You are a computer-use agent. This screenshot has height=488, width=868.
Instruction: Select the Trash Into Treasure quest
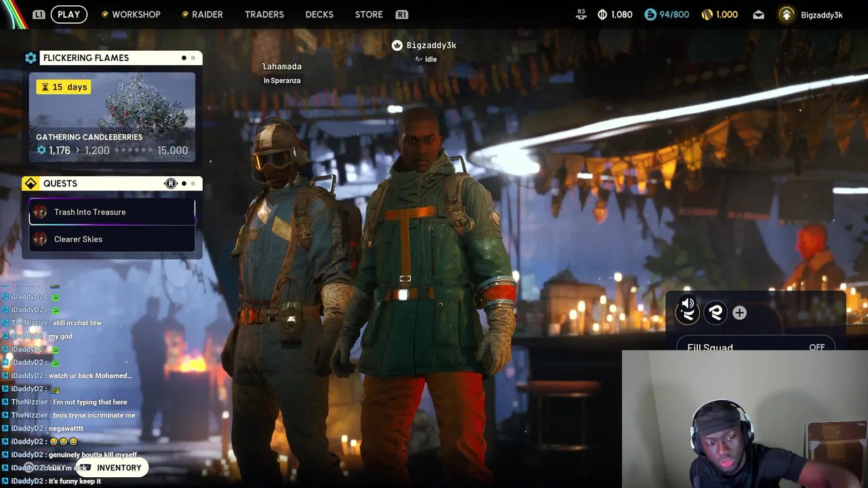coord(112,212)
